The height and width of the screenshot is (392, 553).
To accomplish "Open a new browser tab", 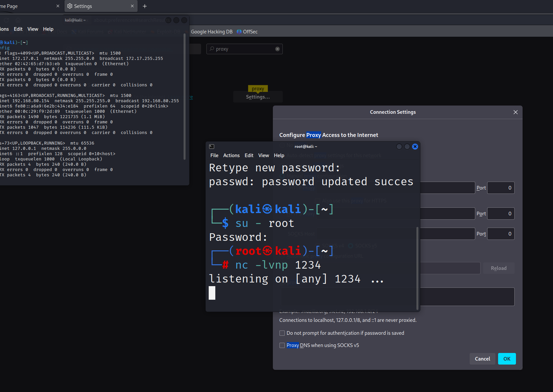I will [145, 6].
